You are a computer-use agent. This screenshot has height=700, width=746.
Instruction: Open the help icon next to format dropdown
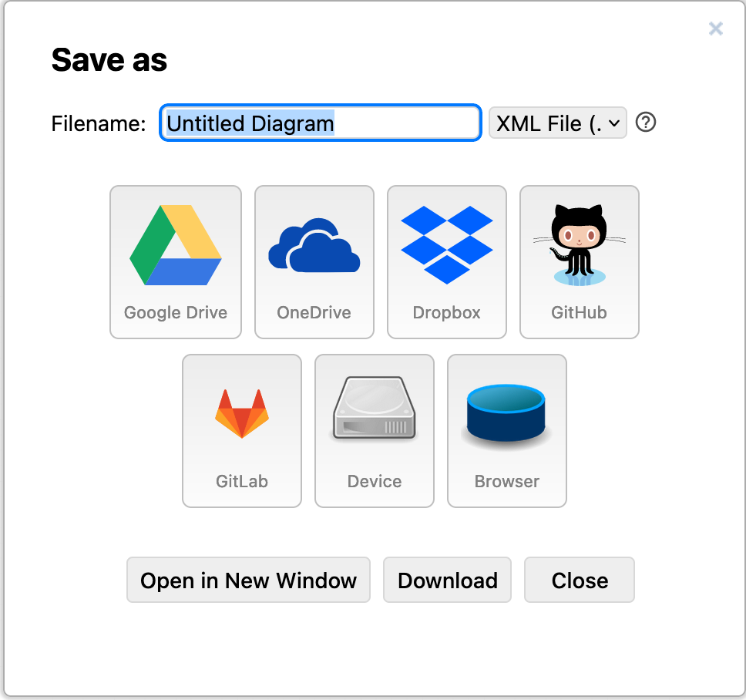[x=646, y=123]
